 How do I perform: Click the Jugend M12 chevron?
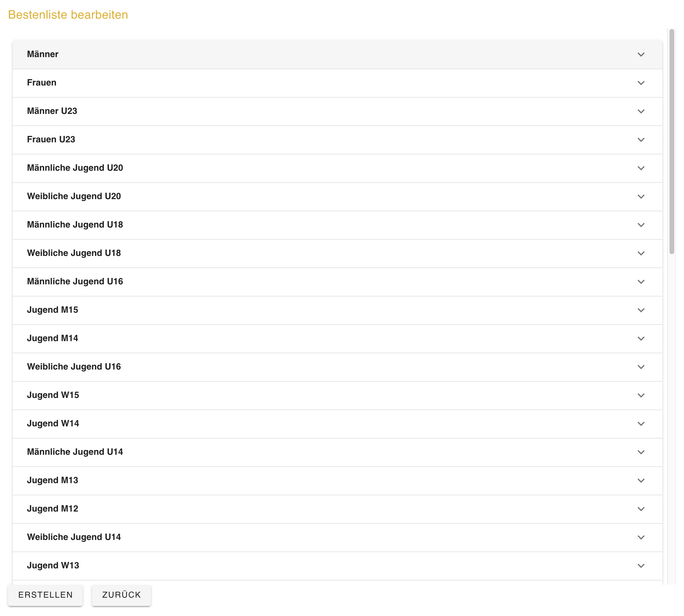[641, 509]
